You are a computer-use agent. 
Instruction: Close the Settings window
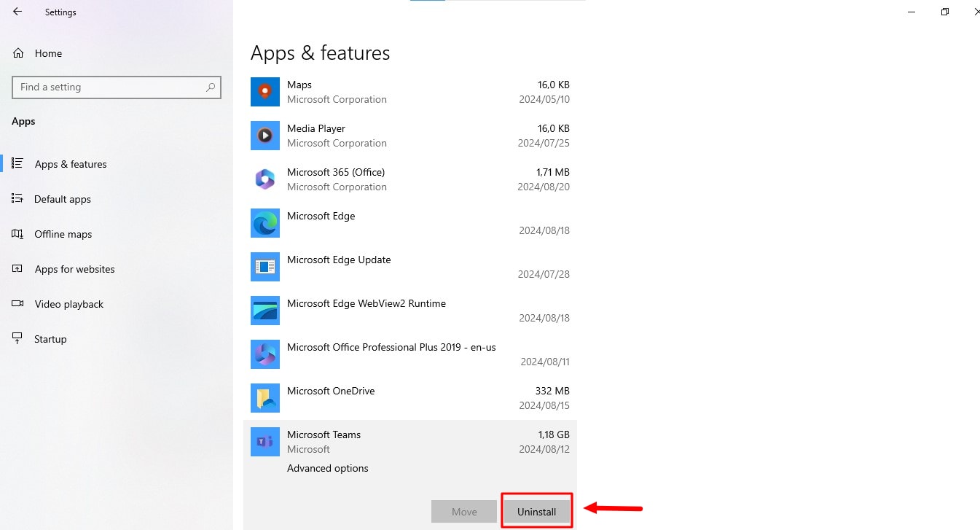point(977,12)
